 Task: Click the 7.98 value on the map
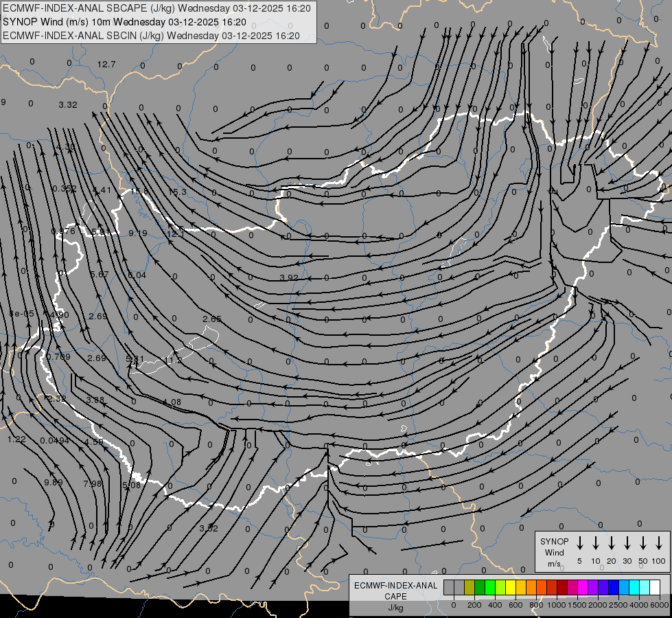(93, 484)
